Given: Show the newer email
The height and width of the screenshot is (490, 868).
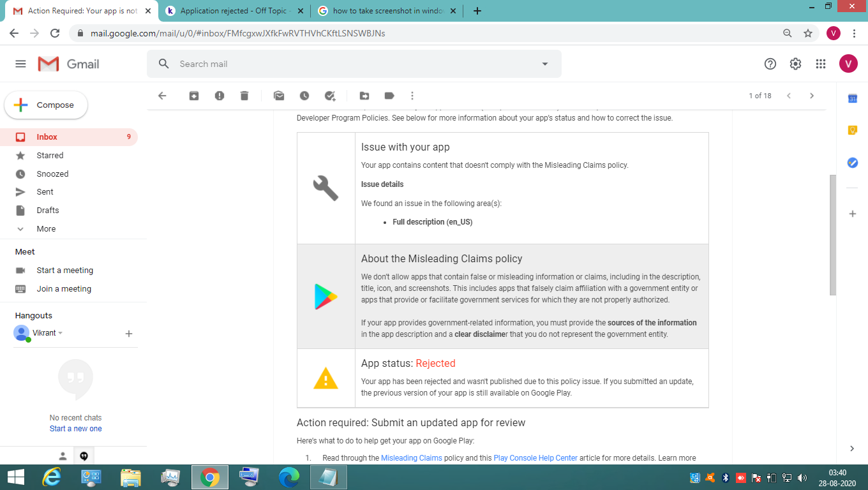Looking at the screenshot, I should click(789, 96).
